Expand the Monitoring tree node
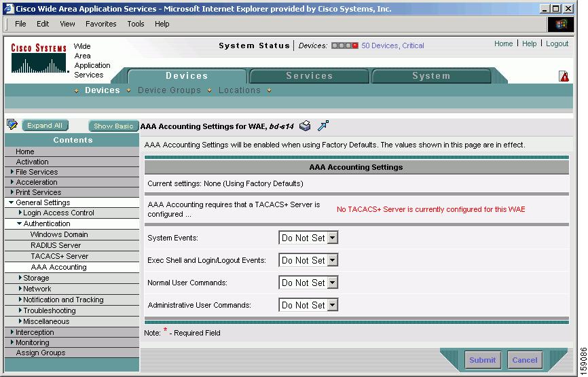Image resolution: width=588 pixels, height=377 pixels. (x=12, y=342)
